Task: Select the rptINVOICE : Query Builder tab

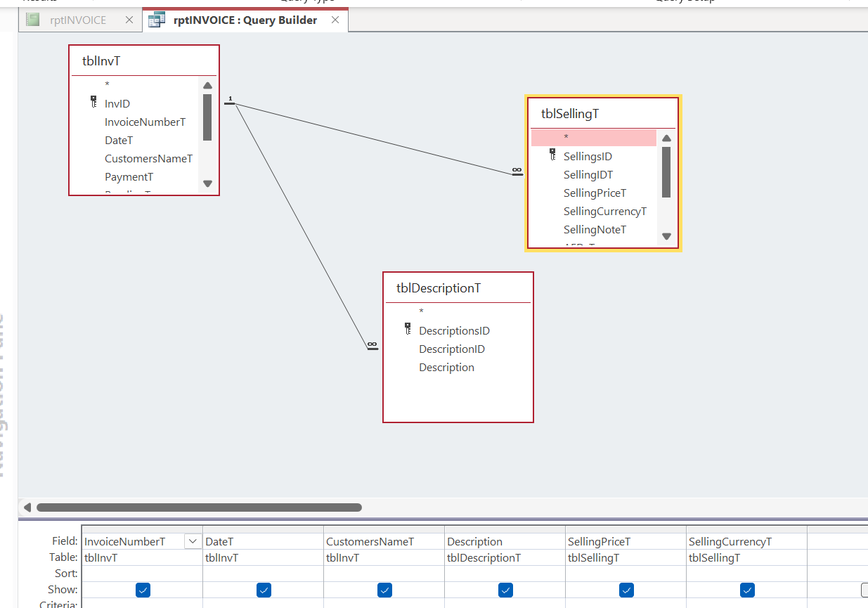Action: pyautogui.click(x=245, y=20)
